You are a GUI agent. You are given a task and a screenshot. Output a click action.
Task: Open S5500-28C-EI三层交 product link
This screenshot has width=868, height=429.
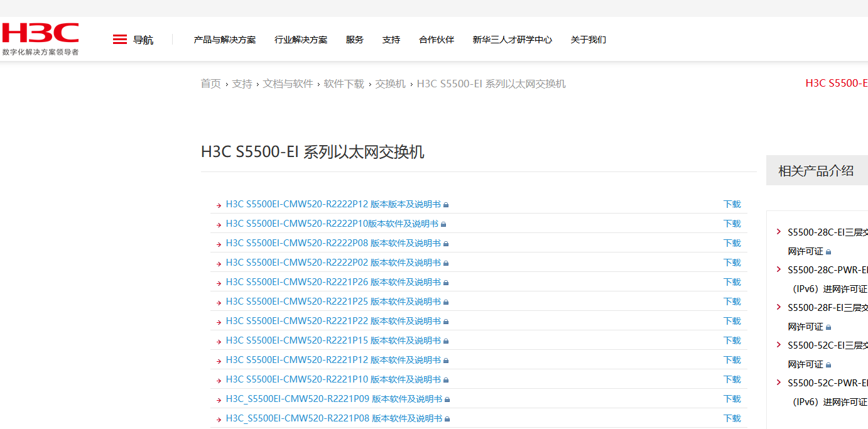click(x=828, y=232)
